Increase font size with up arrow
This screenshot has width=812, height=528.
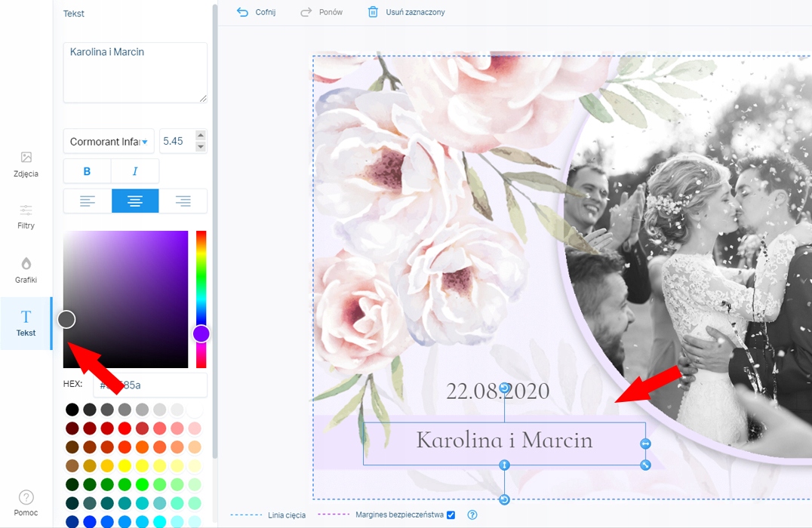click(201, 135)
